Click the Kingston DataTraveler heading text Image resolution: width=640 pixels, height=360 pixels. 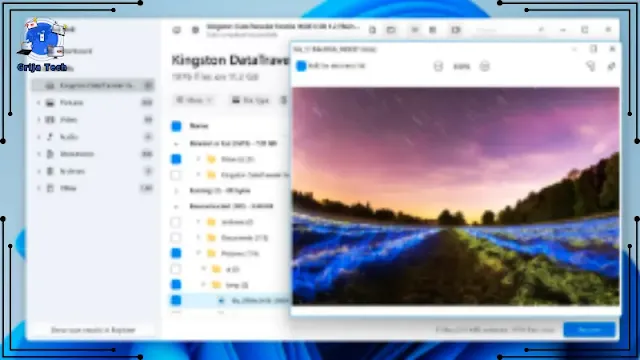point(230,60)
